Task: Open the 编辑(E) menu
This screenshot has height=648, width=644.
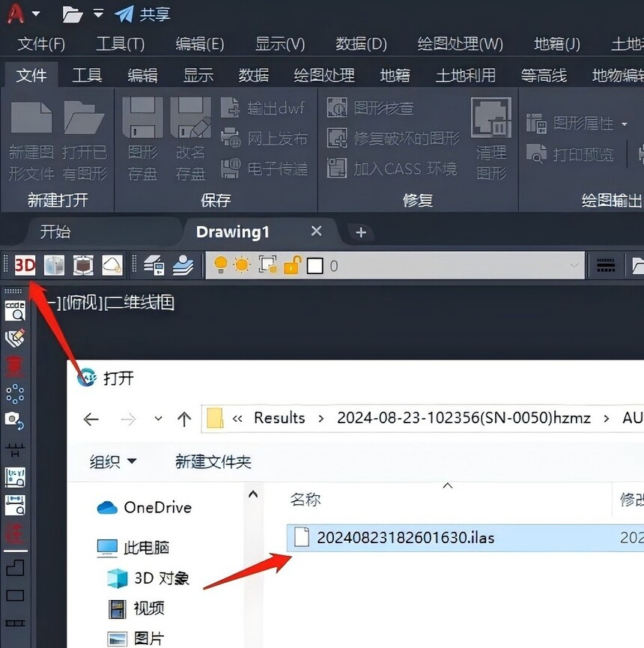Action: coord(199,43)
